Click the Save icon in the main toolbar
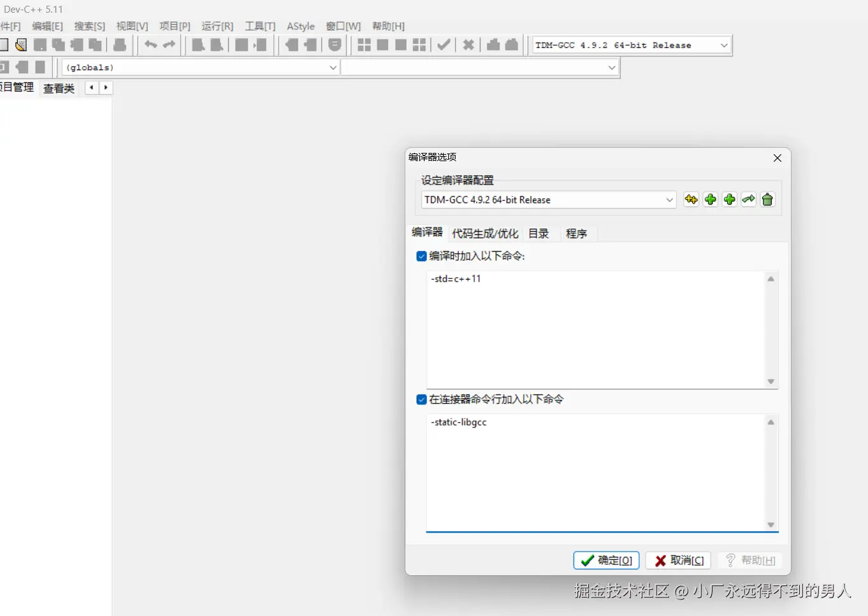The image size is (868, 616). [x=40, y=45]
